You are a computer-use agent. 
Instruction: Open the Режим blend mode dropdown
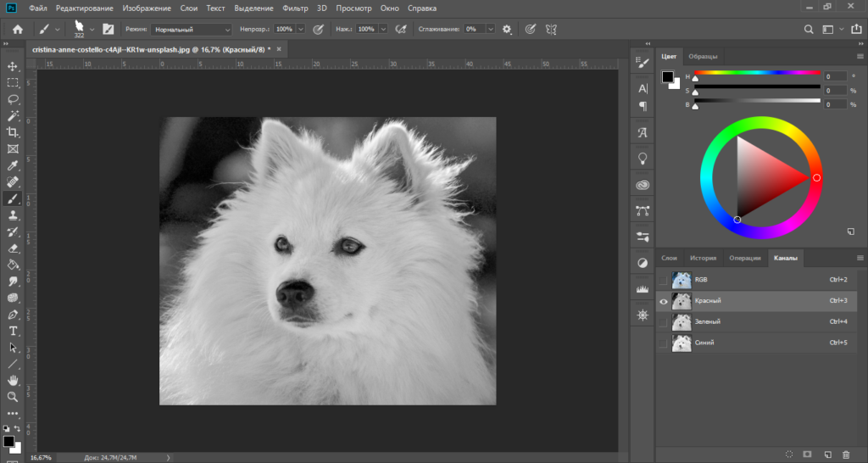pos(192,29)
